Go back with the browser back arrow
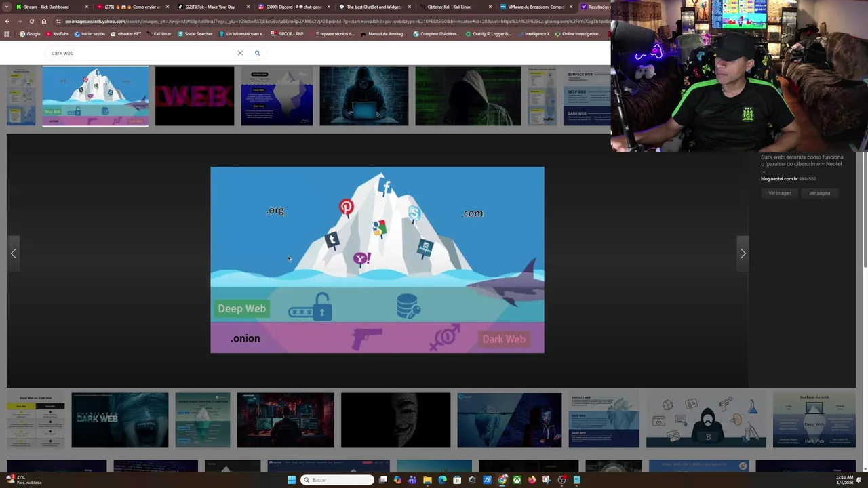868x488 pixels. coord(7,21)
